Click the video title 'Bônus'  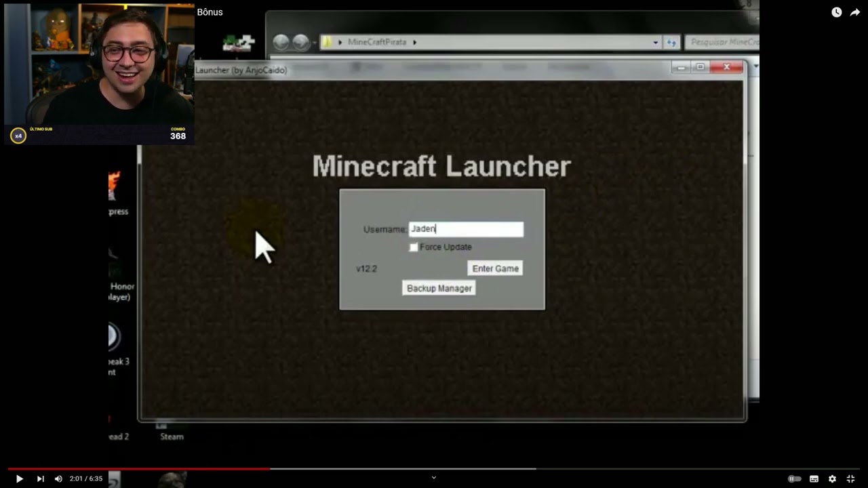(210, 12)
